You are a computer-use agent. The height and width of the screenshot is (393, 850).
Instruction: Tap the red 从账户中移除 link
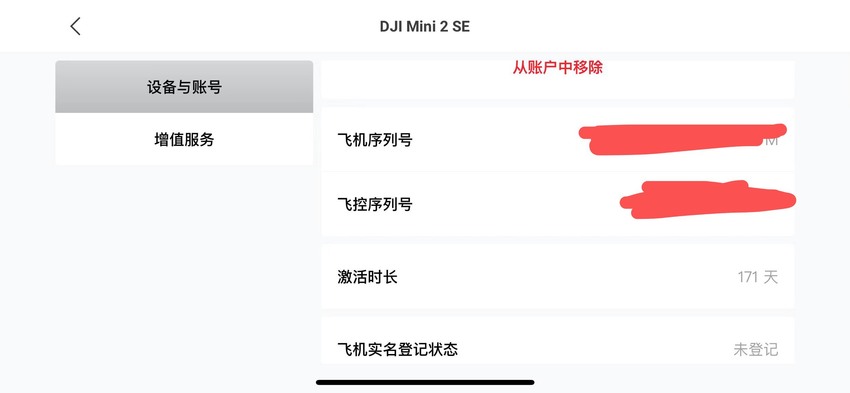click(558, 68)
